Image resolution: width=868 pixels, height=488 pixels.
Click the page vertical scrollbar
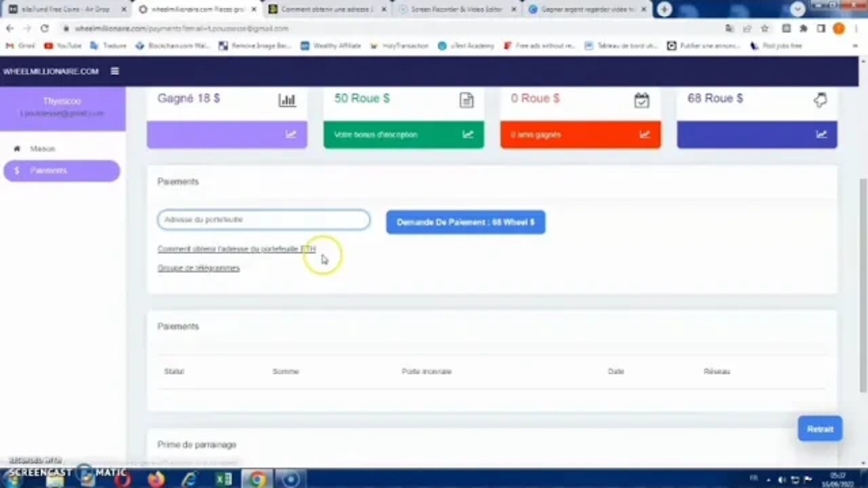[x=863, y=285]
